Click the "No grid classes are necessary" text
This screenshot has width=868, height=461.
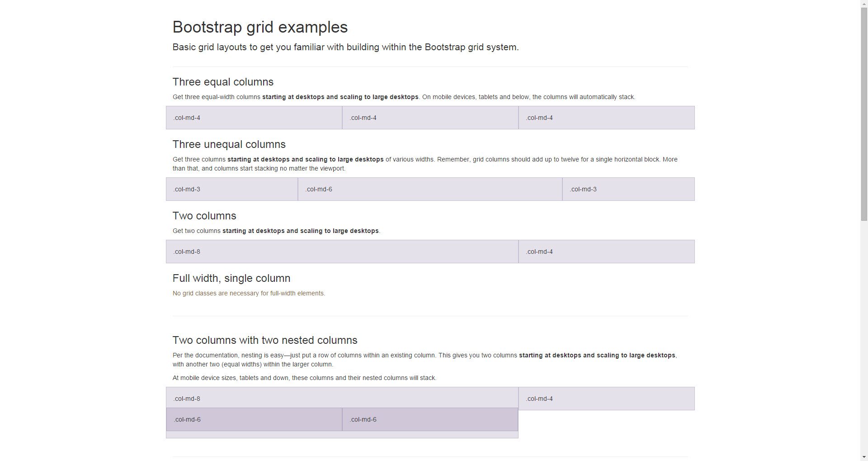249,293
